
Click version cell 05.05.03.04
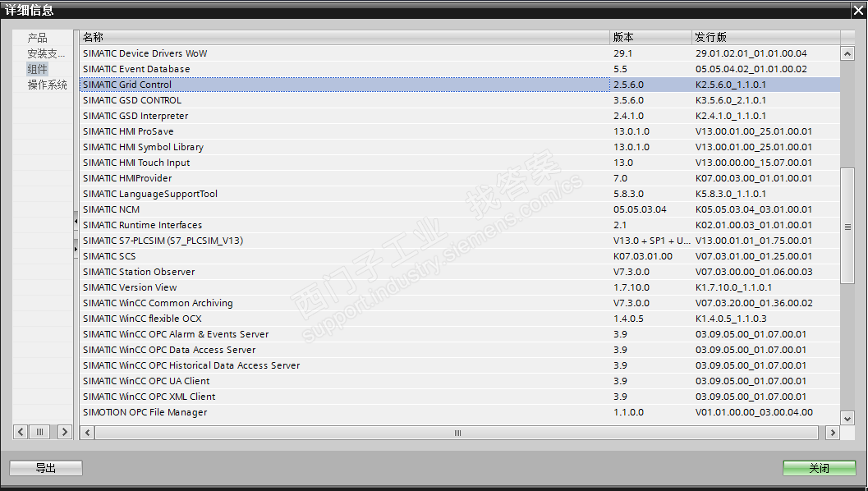[x=651, y=209]
